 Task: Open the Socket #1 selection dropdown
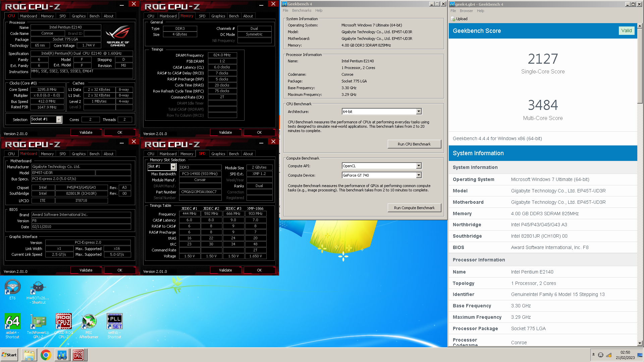tap(59, 119)
